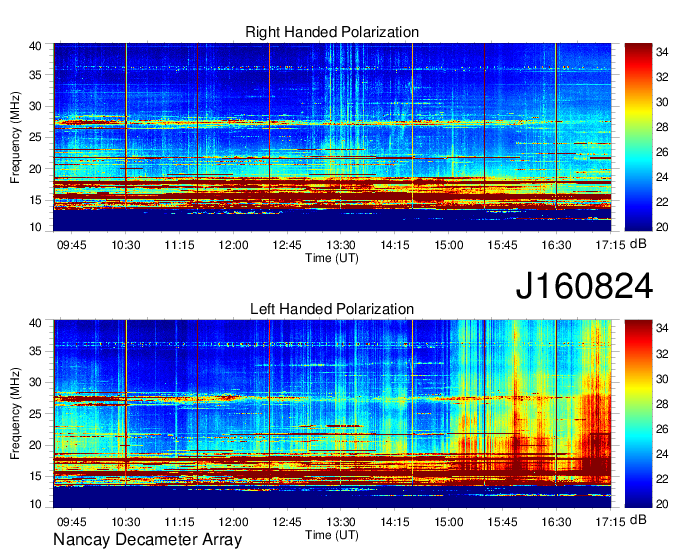Click the 11:15 tick under Left Handed plot
Viewport: 680px width, 552px height.
tap(180, 522)
